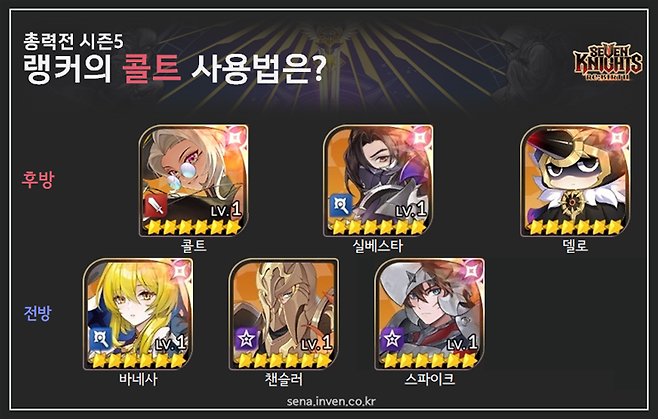Click the blue magnifier type icon on 실베스타
The width and height of the screenshot is (658, 419).
340,206
